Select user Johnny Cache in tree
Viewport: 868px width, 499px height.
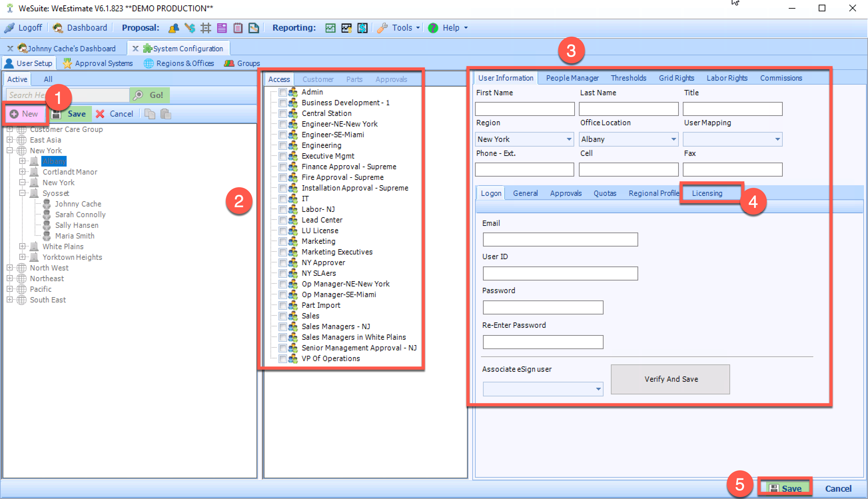point(78,204)
